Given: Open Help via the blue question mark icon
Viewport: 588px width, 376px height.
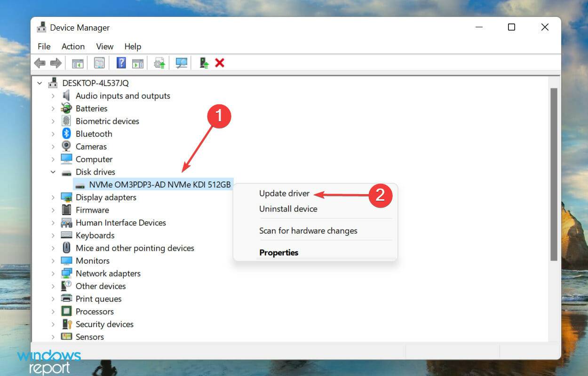Looking at the screenshot, I should 121,63.
